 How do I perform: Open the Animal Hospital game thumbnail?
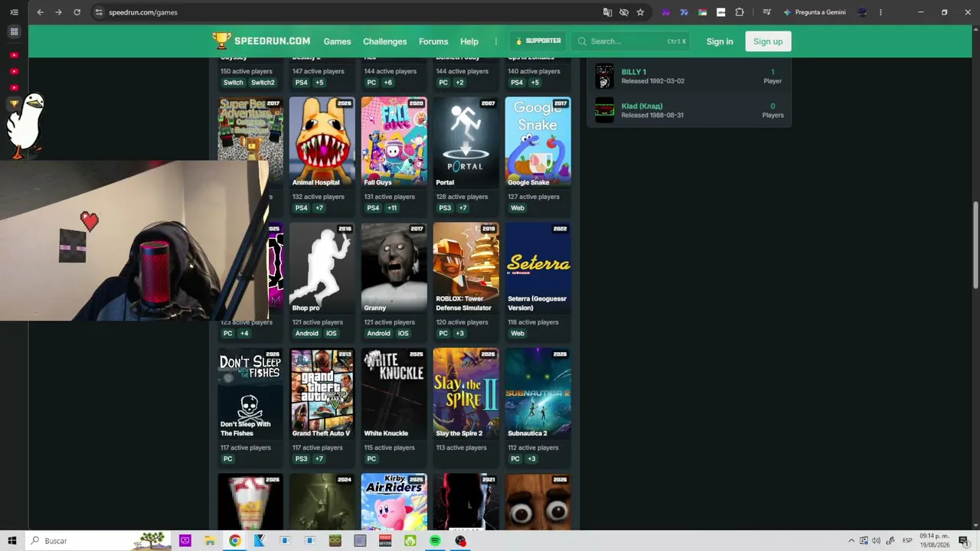(322, 142)
